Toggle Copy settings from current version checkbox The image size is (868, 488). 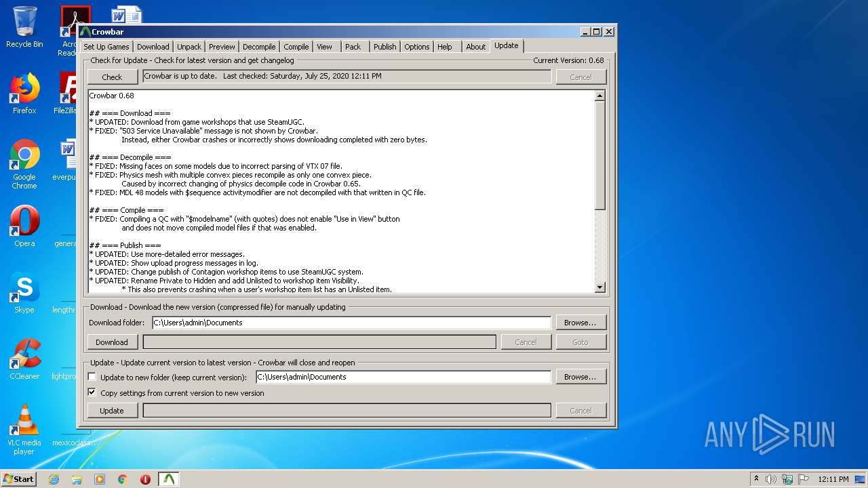[92, 392]
